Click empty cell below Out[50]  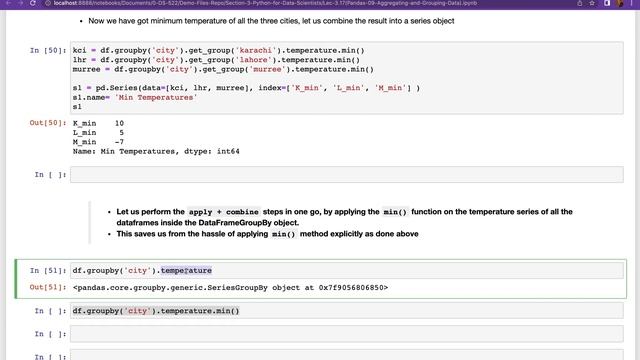click(x=347, y=175)
